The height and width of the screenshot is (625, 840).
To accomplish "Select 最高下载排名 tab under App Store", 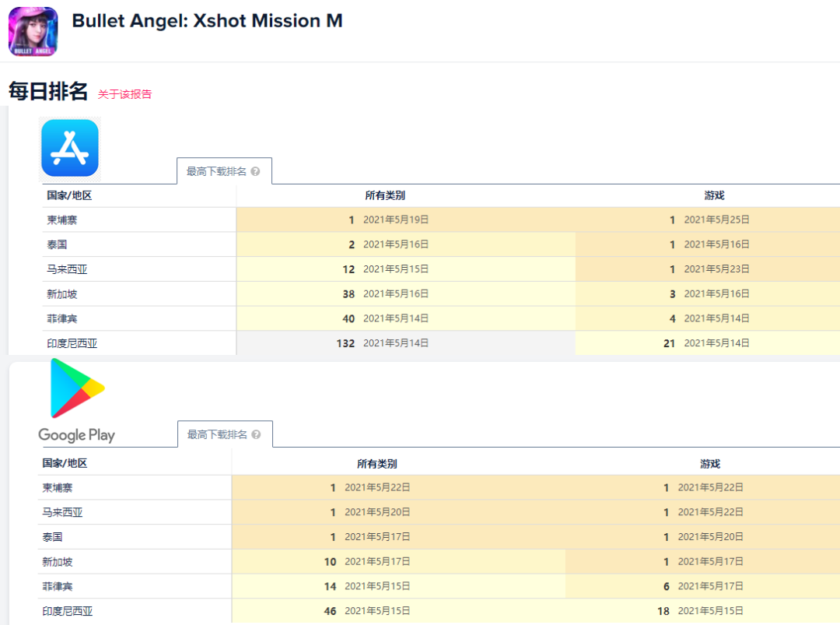I will (x=216, y=171).
